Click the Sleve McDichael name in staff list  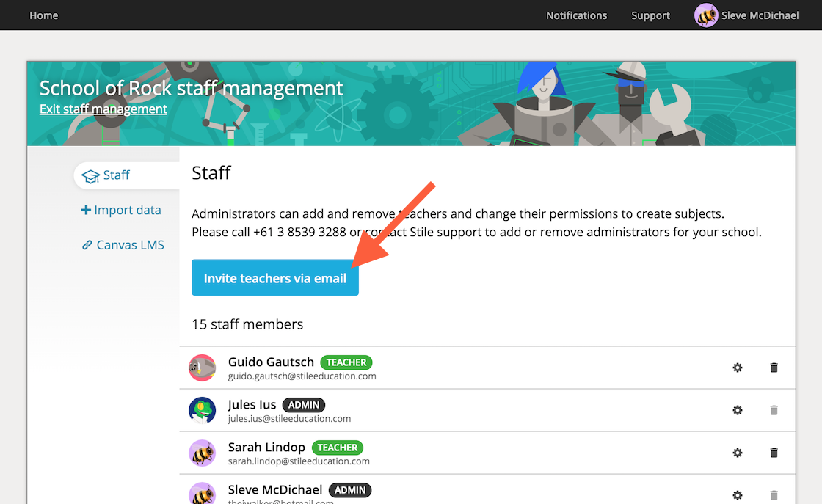tap(275, 489)
